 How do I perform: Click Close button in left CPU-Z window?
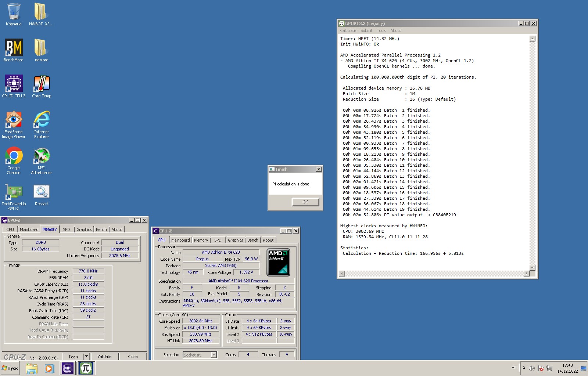coord(133,357)
